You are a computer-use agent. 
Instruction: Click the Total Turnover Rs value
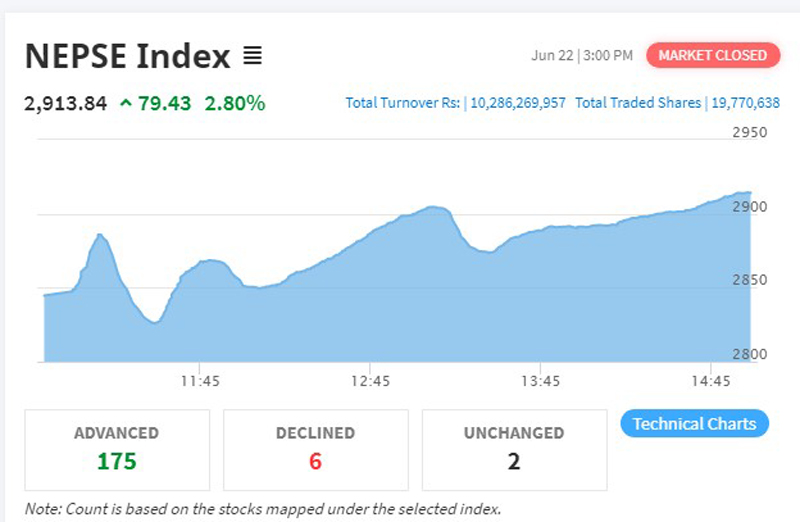pyautogui.click(x=517, y=103)
